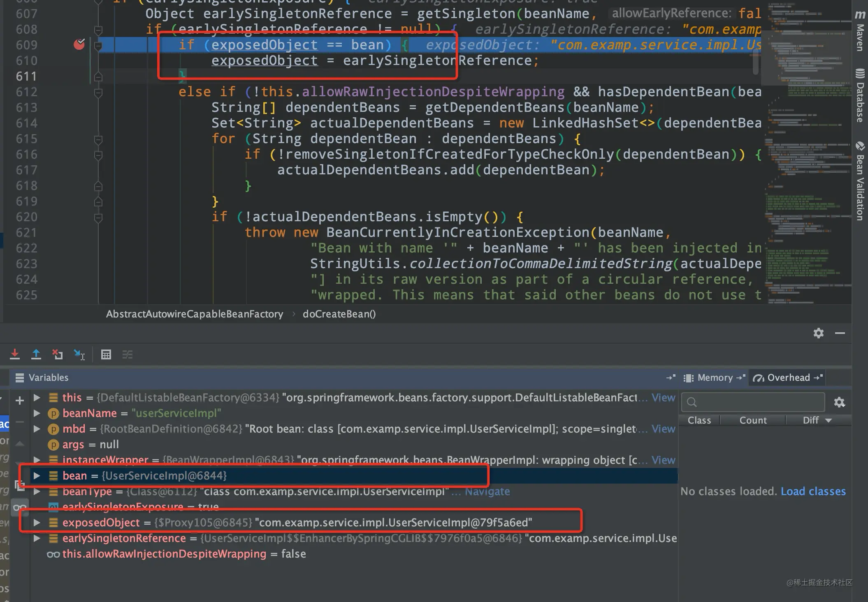Click the Memory class search field
Image resolution: width=868 pixels, height=602 pixels.
[x=753, y=402]
